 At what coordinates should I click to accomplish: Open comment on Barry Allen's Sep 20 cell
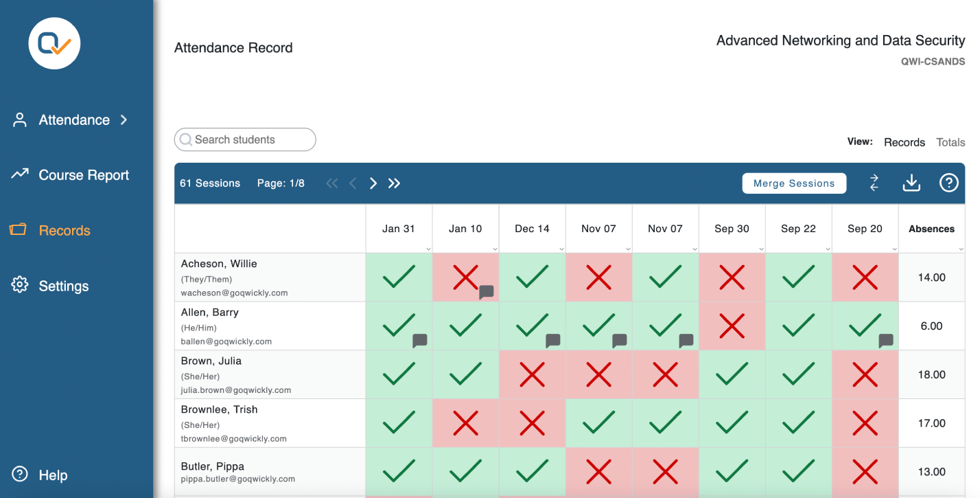(886, 340)
